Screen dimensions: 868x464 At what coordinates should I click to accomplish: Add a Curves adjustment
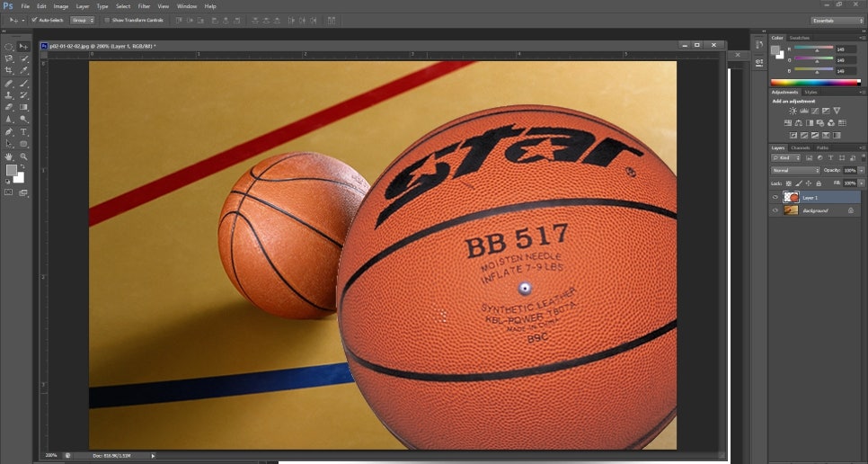point(815,111)
